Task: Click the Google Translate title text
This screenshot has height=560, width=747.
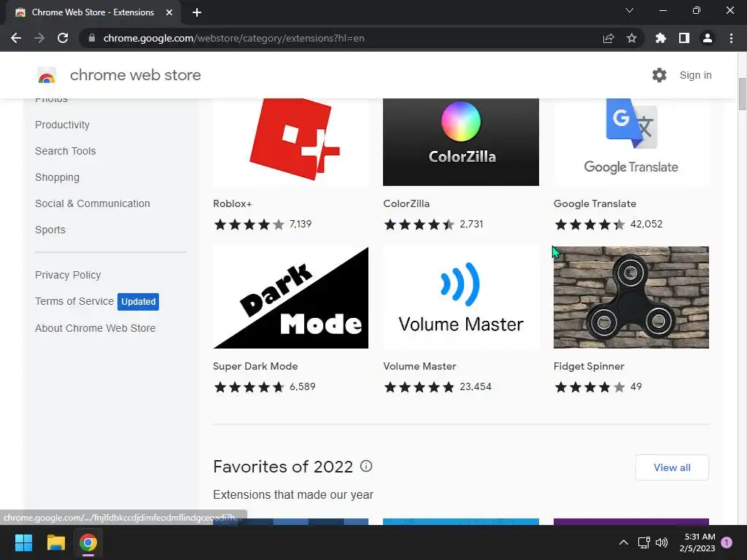Action: coord(595,203)
